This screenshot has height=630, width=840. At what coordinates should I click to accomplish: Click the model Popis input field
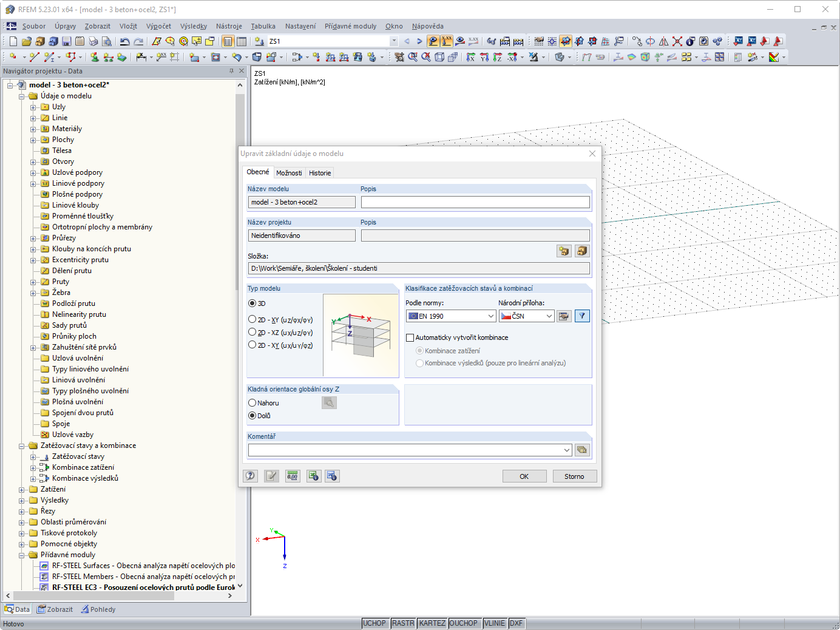click(x=475, y=202)
